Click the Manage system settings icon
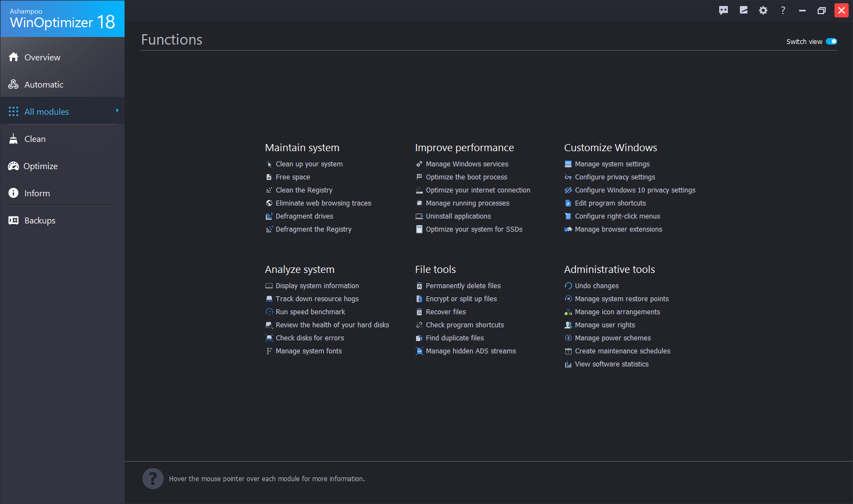The image size is (853, 504). point(568,164)
